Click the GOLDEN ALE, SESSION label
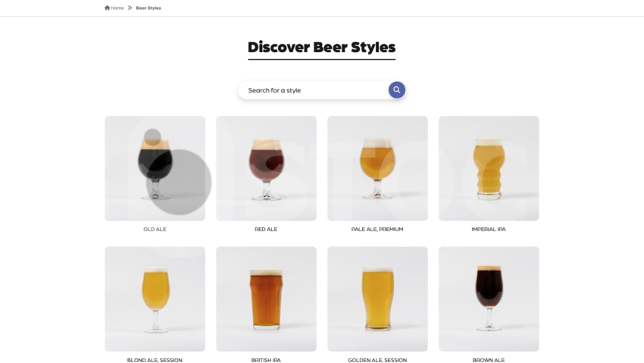644x363 pixels. click(377, 360)
